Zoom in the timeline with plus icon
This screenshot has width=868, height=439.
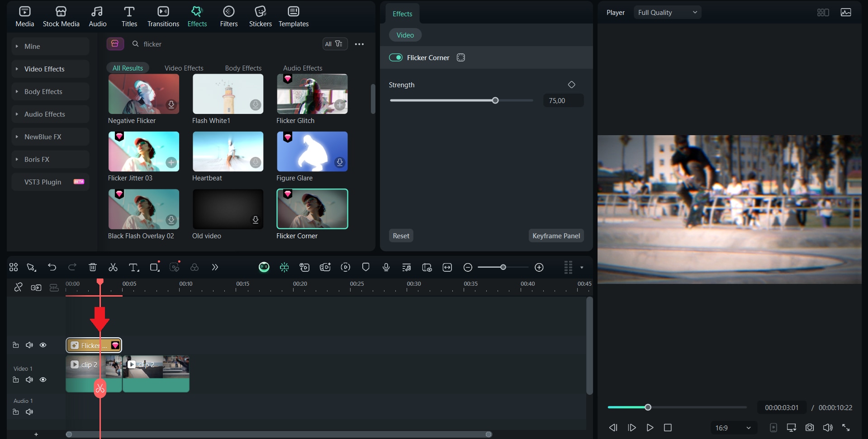(539, 268)
